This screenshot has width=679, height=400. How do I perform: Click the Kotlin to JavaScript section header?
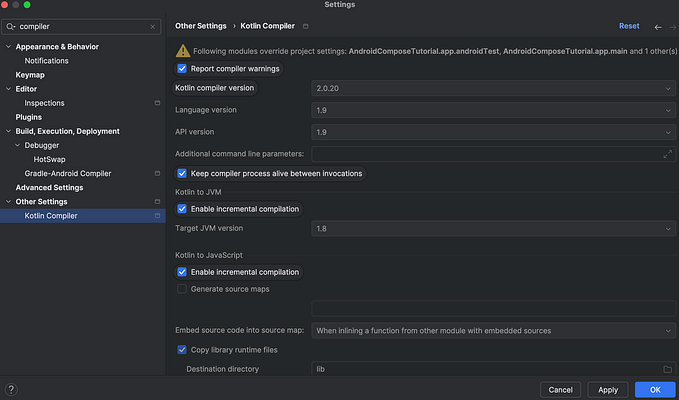pos(209,255)
